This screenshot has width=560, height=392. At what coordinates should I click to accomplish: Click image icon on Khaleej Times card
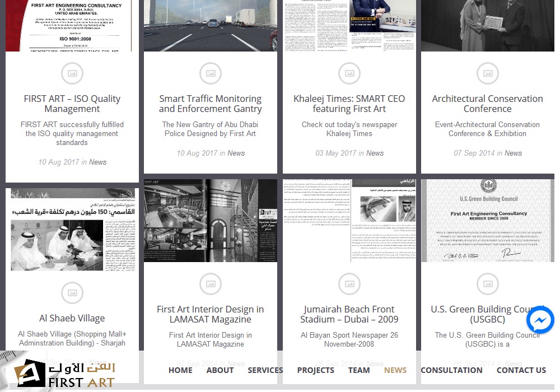349,73
